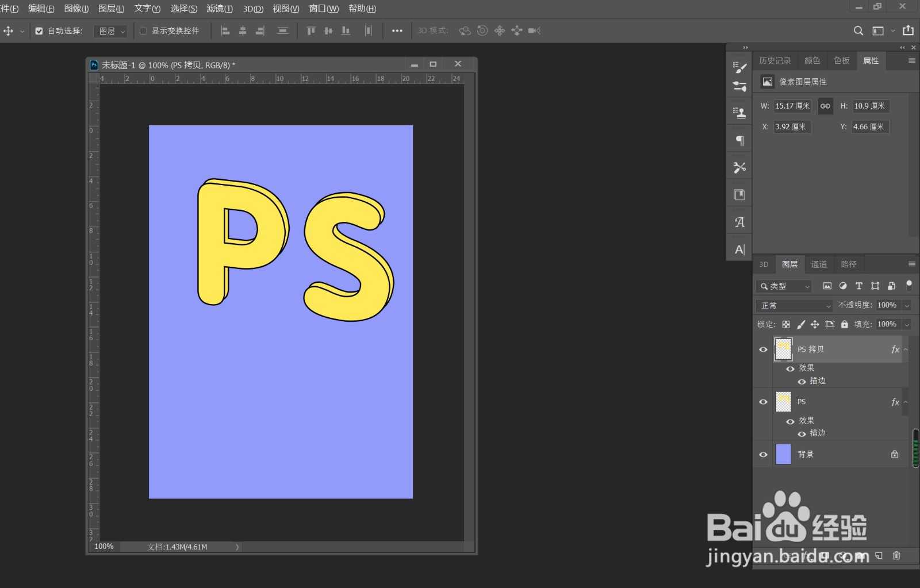The height and width of the screenshot is (588, 920).
Task: Filter layers by type layer icon
Action: coord(859,286)
